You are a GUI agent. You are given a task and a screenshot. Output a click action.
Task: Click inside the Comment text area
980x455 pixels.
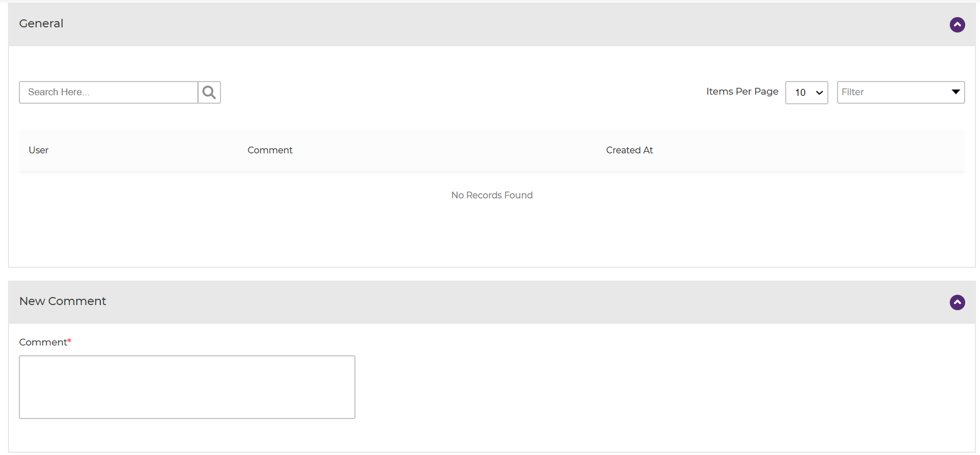click(187, 387)
